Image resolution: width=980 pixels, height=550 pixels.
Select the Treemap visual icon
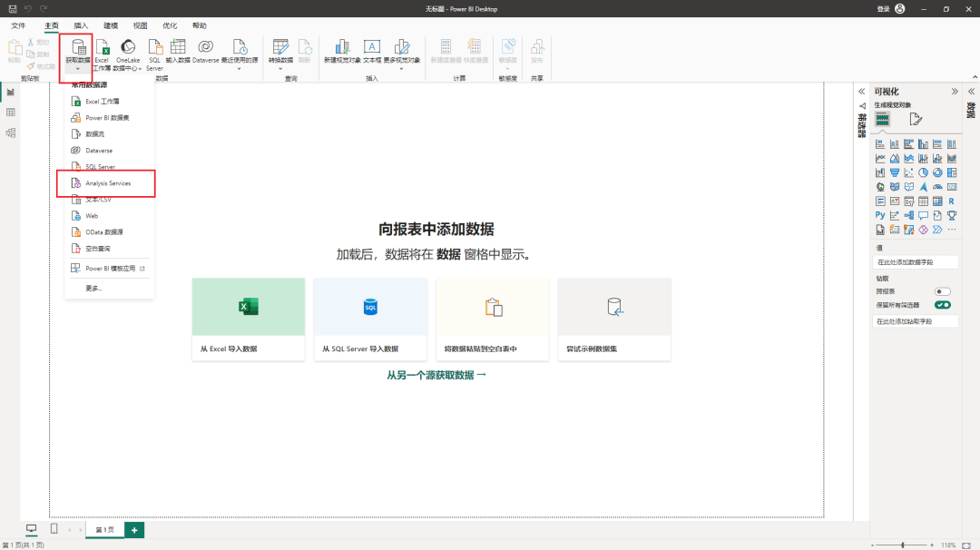coord(952,172)
